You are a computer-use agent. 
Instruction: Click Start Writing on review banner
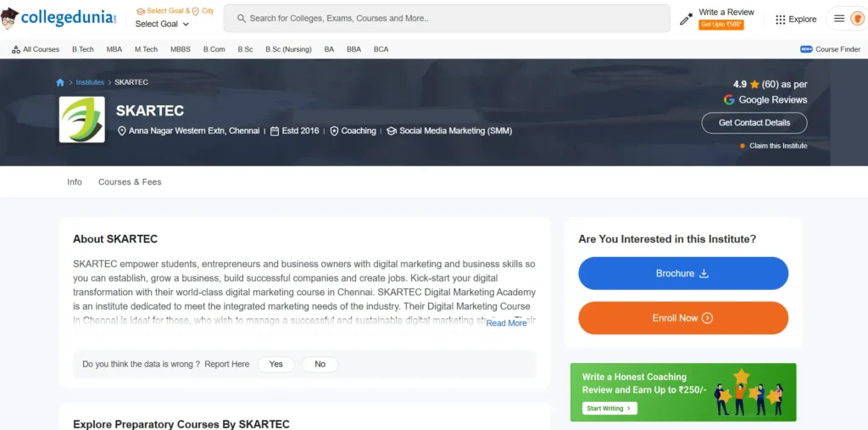point(609,409)
